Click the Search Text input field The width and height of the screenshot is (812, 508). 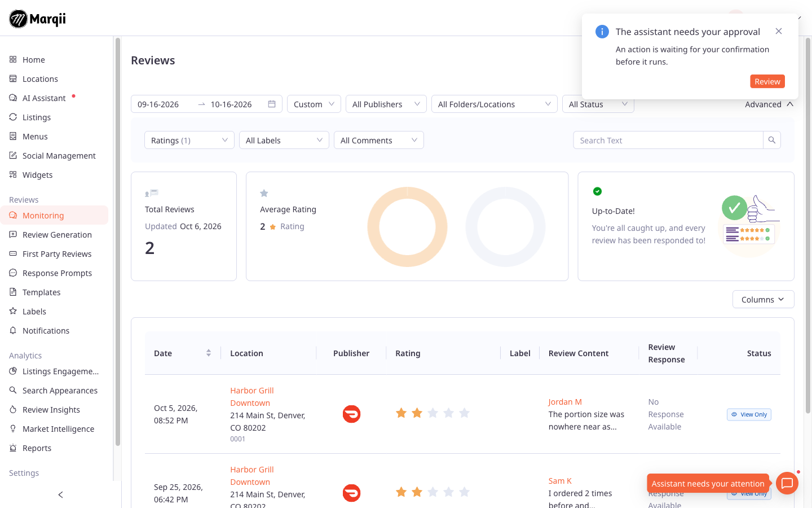coord(668,140)
